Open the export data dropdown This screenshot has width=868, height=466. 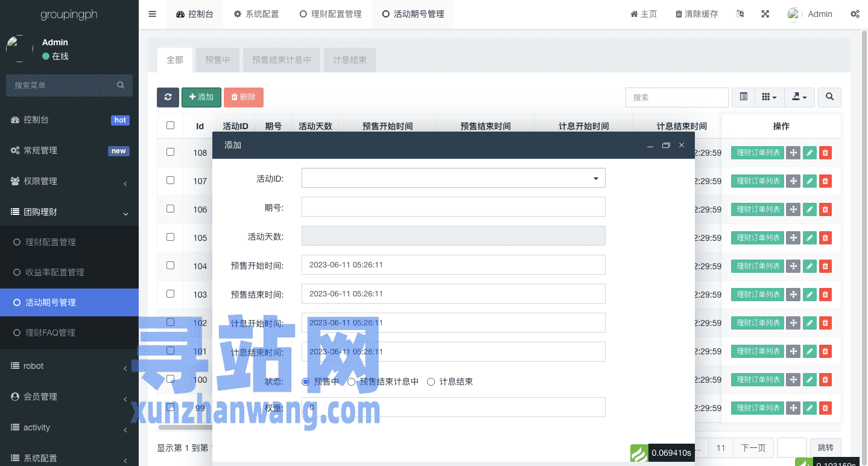799,97
